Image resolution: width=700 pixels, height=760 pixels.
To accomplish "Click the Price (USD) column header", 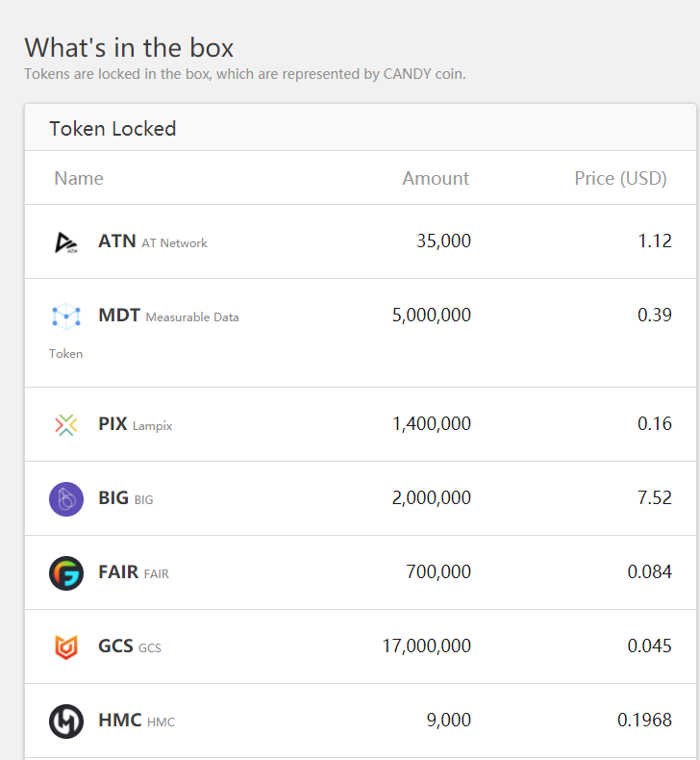I will click(620, 178).
